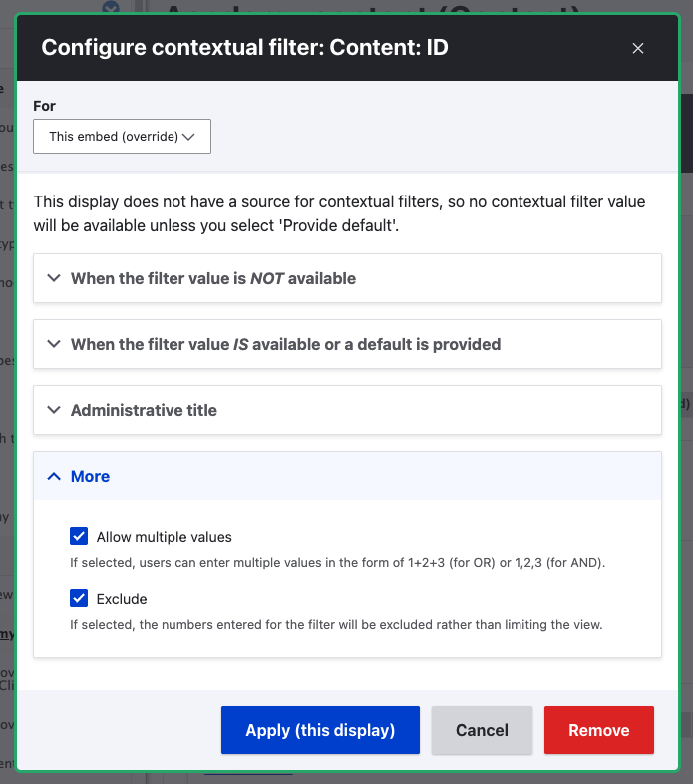Collapse the More section via its label
This screenshot has height=784, width=693.
90,477
